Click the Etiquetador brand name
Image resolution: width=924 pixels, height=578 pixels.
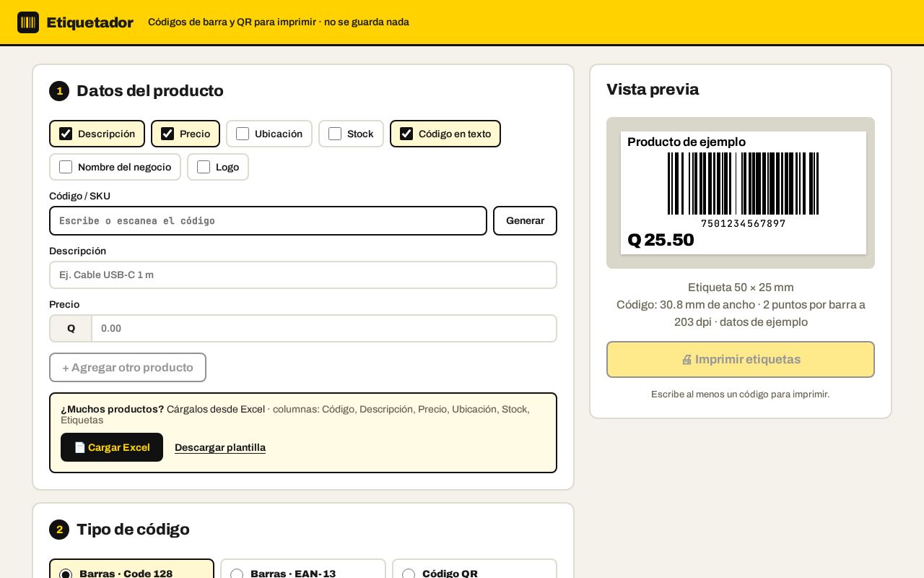[90, 22]
